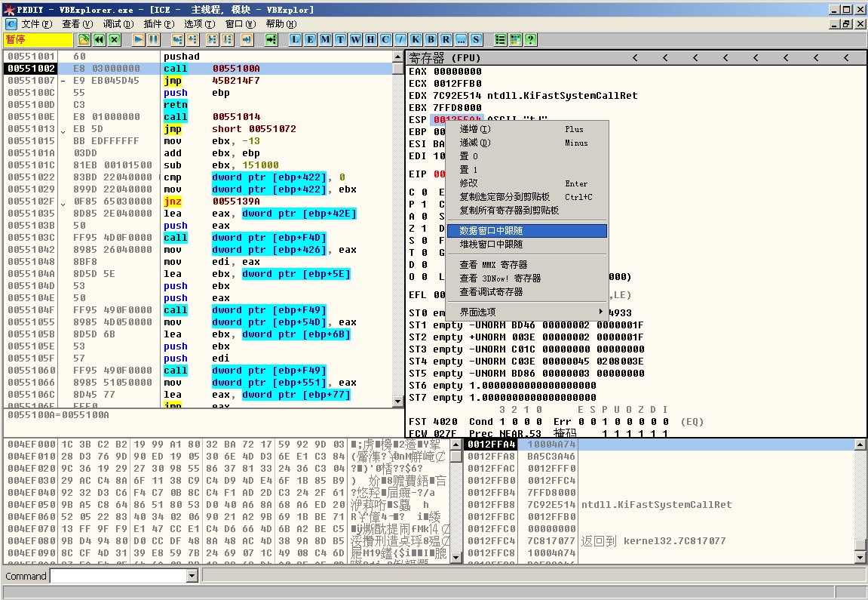The image size is (868, 600).
Task: Choose 递增(I) in the context menu
Action: tap(527, 129)
